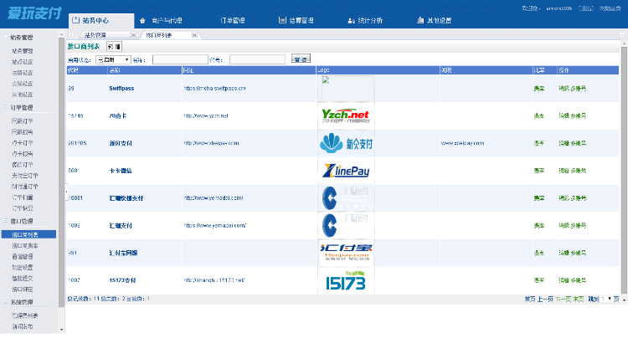This screenshot has height=364, width=628.
Task: Open 智能提交 in the sidebar
Action: [x=23, y=278]
